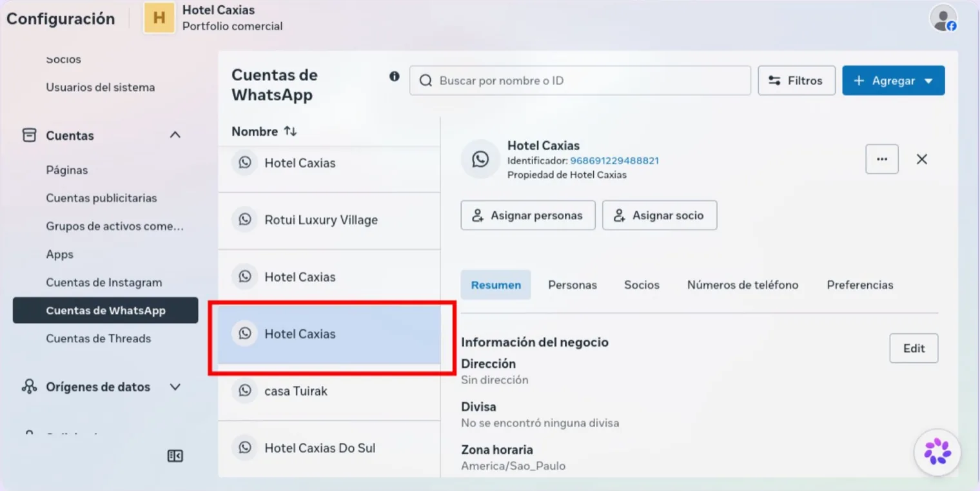Collapse the Cuentas section chevron
Image resolution: width=980 pixels, height=491 pixels.
click(175, 135)
